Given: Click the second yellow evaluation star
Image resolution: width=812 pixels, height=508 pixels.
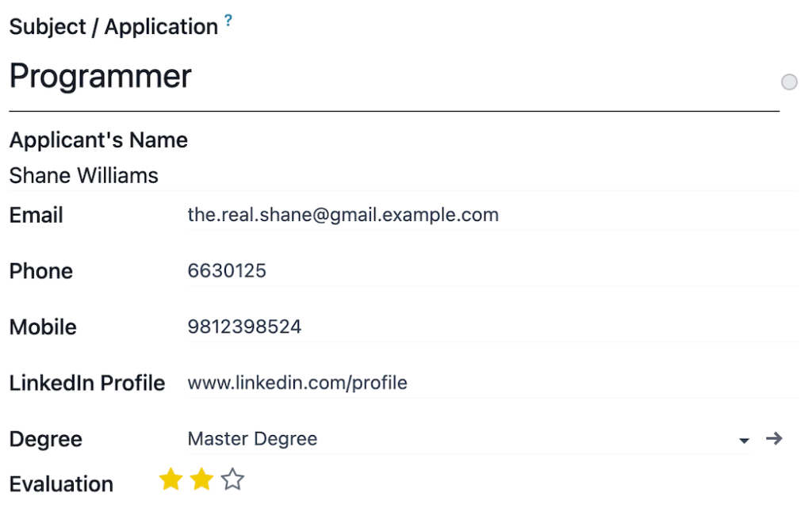Looking at the screenshot, I should pyautogui.click(x=201, y=479).
